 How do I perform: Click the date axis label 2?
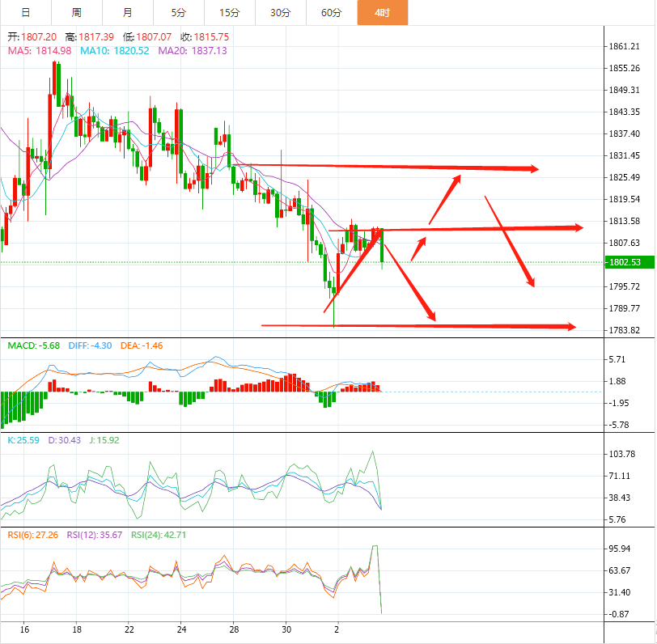pos(337,629)
